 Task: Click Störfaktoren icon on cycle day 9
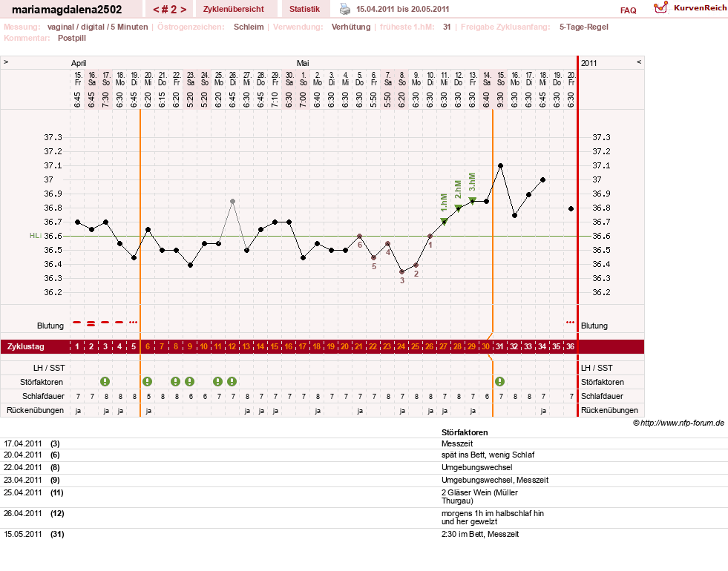click(189, 382)
